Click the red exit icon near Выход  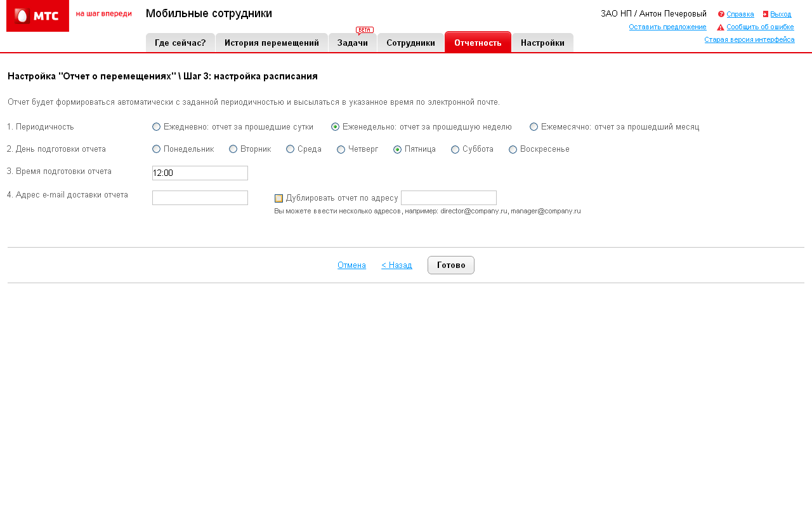tap(766, 14)
